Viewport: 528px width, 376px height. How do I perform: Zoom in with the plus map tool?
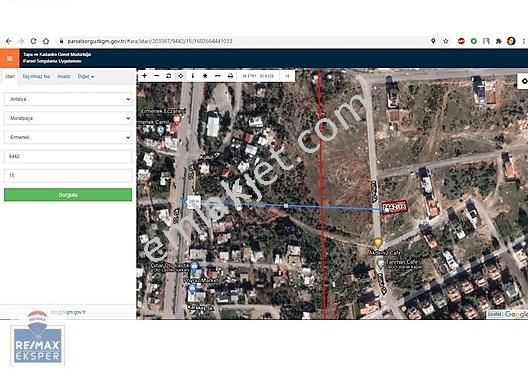144,76
